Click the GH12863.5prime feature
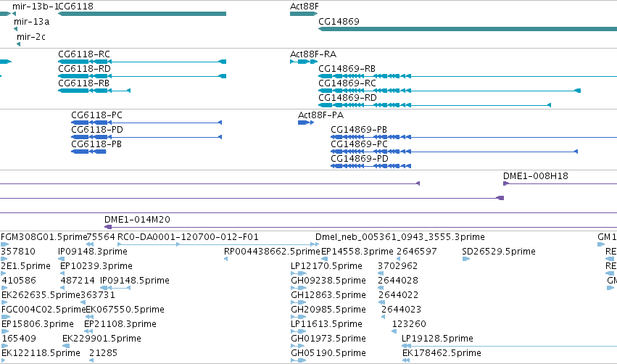 tap(299, 302)
